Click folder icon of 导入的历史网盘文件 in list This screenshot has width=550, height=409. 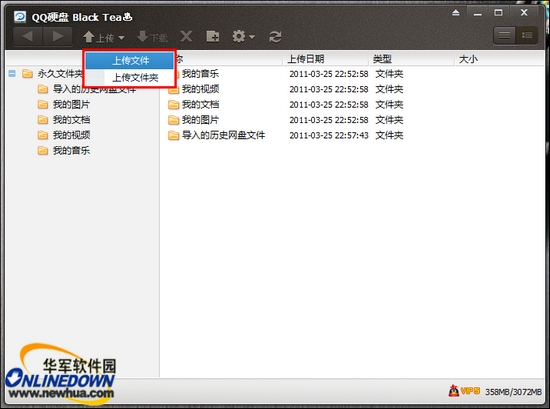click(x=173, y=135)
